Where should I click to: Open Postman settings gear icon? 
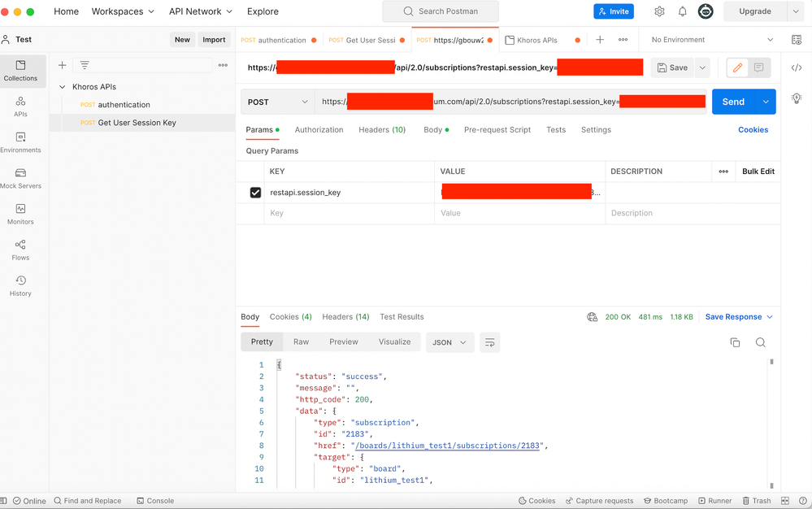pos(659,11)
